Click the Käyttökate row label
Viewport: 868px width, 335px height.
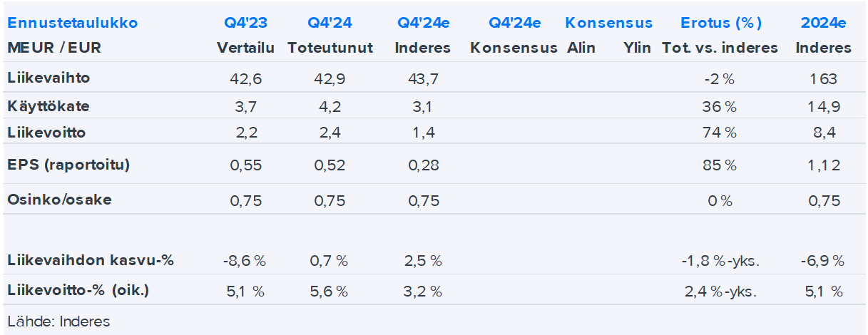(x=48, y=106)
